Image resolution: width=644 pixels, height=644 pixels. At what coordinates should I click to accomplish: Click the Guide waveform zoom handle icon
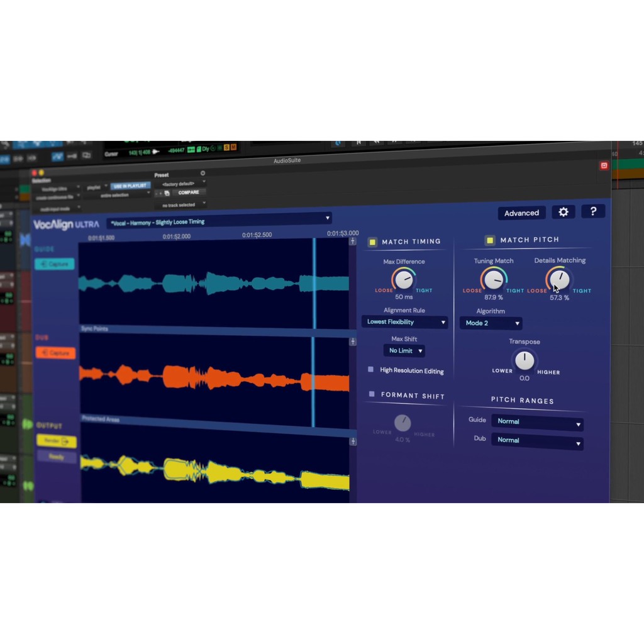point(353,241)
